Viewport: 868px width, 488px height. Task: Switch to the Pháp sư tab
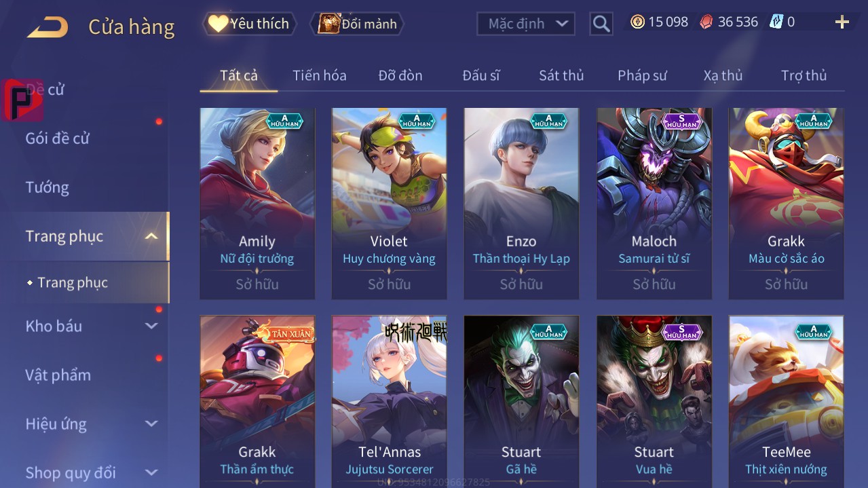[642, 75]
